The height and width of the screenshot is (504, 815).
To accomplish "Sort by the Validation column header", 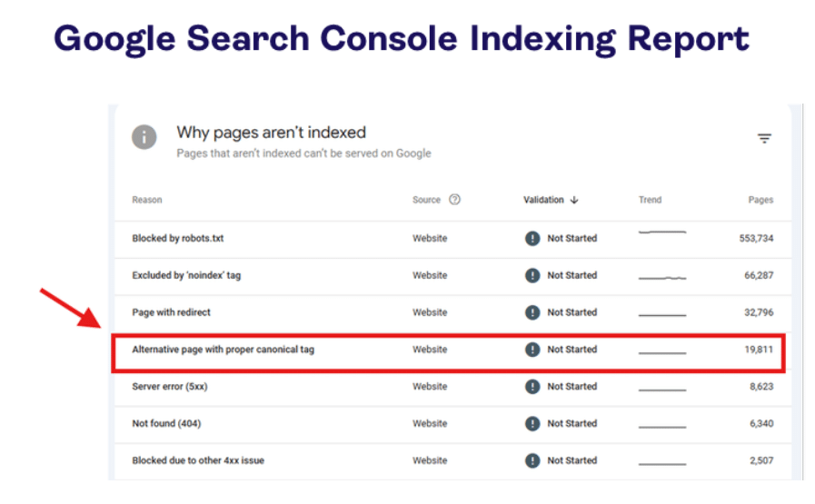I will pyautogui.click(x=543, y=200).
